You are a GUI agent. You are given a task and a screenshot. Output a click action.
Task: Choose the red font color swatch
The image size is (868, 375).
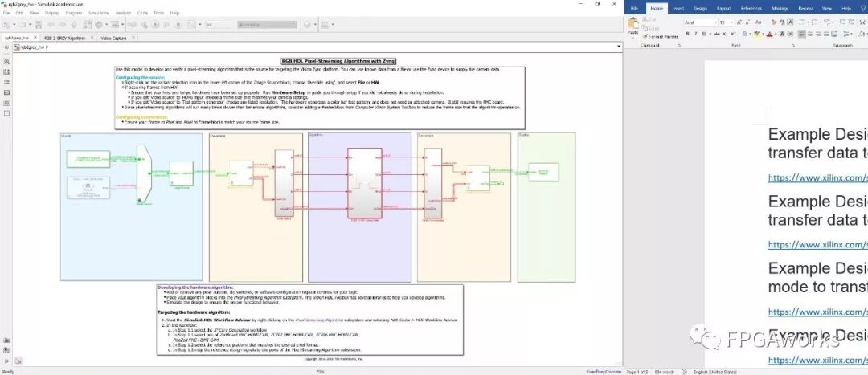coord(770,34)
